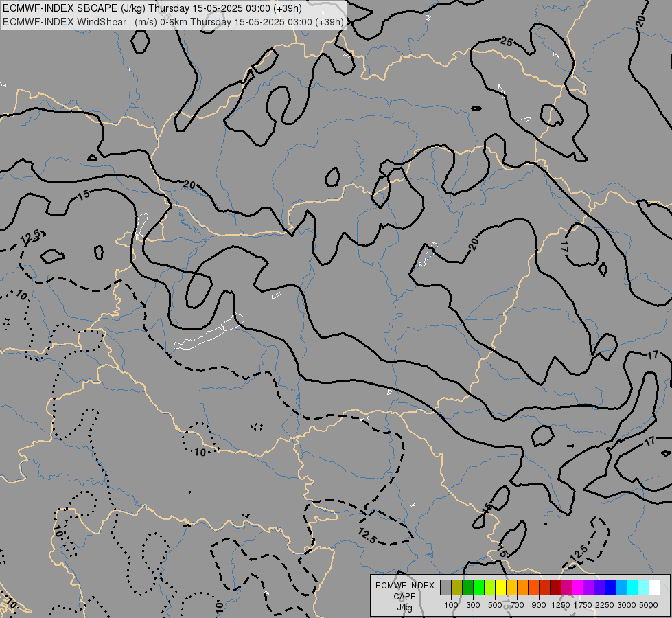This screenshot has width=672, height=618.
Task: Select the pure yellow legend swatch
Action: [500, 587]
